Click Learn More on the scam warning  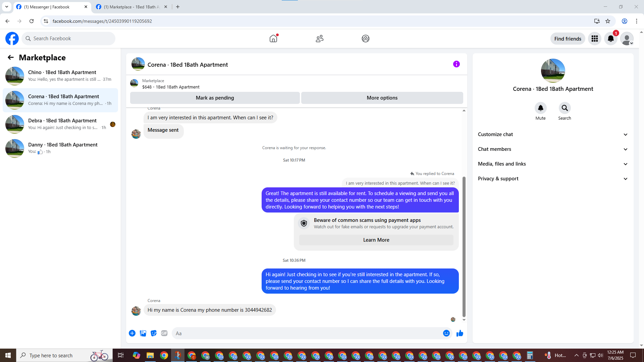376,240
